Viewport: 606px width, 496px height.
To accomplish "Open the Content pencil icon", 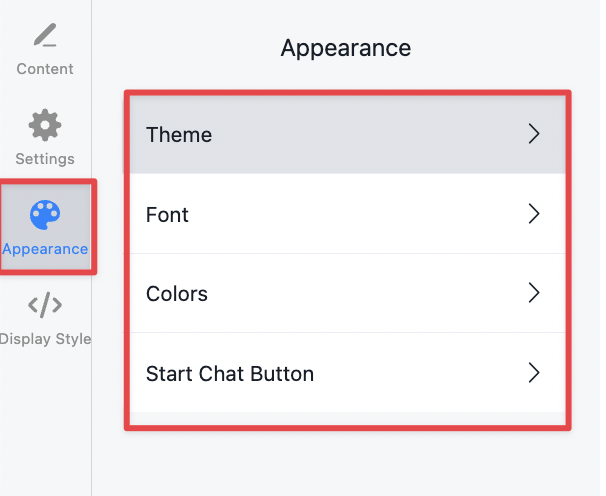I will [45, 35].
